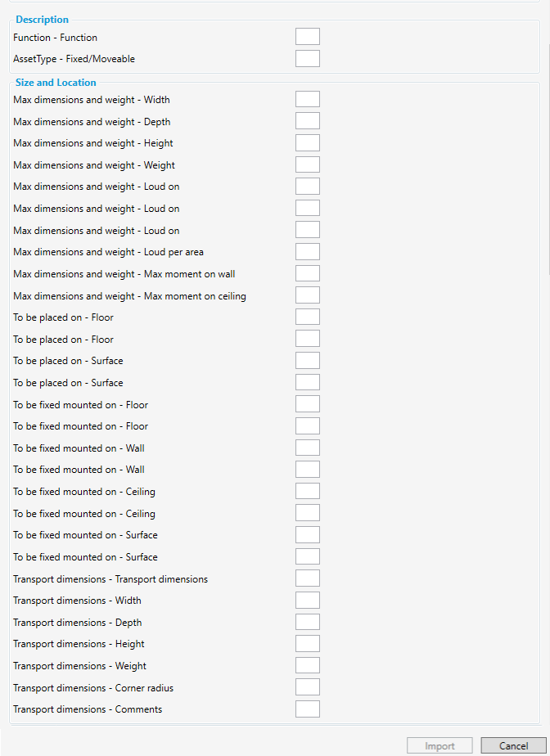Click the Transport dimensions - Comments box
This screenshot has width=550, height=756.
(x=308, y=709)
